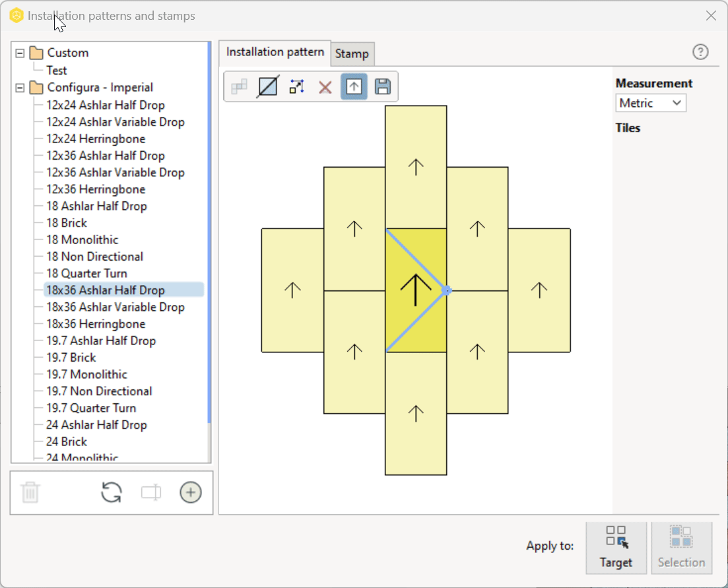Select 24 Ashlar Half Drop
The width and height of the screenshot is (728, 588).
(96, 424)
